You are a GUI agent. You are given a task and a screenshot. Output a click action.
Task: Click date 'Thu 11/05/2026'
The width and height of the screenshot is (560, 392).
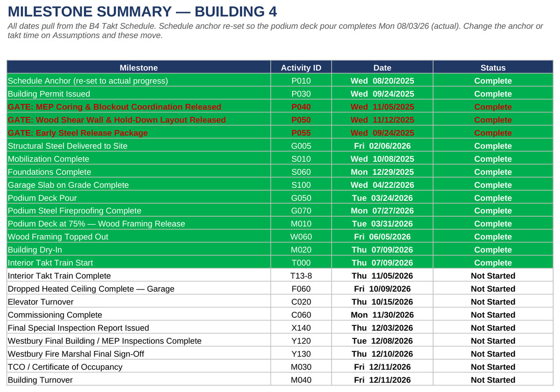tap(382, 276)
